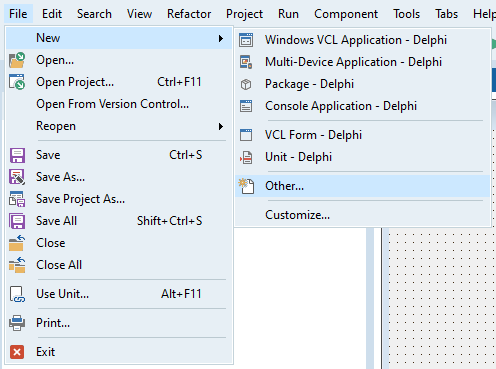Image resolution: width=496 pixels, height=369 pixels.
Task: Select Console Application - Delphi
Action: click(363, 106)
